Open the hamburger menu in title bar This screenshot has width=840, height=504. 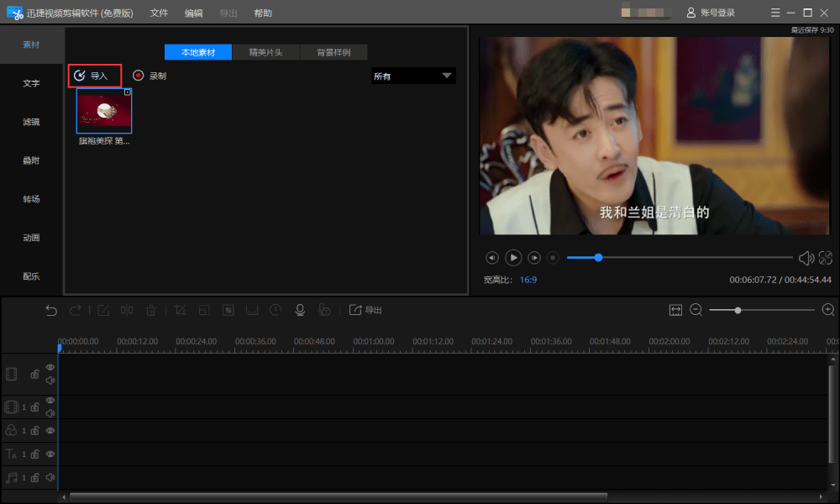[775, 13]
